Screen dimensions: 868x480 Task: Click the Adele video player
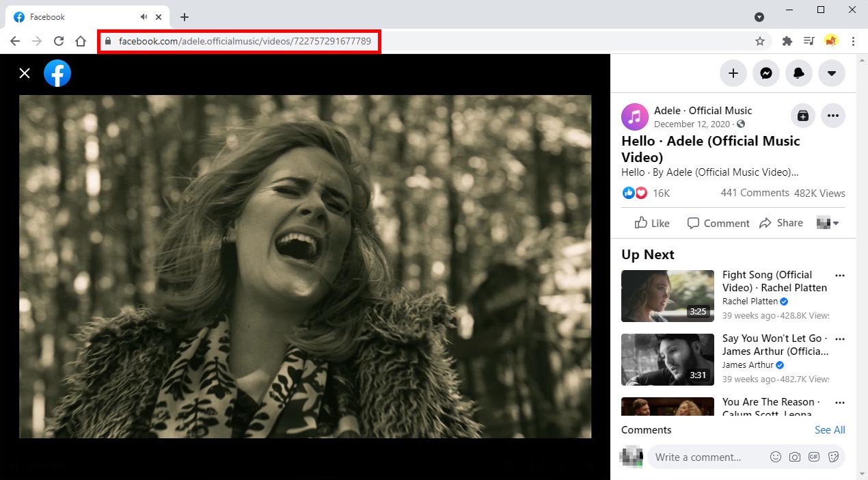[305, 267]
